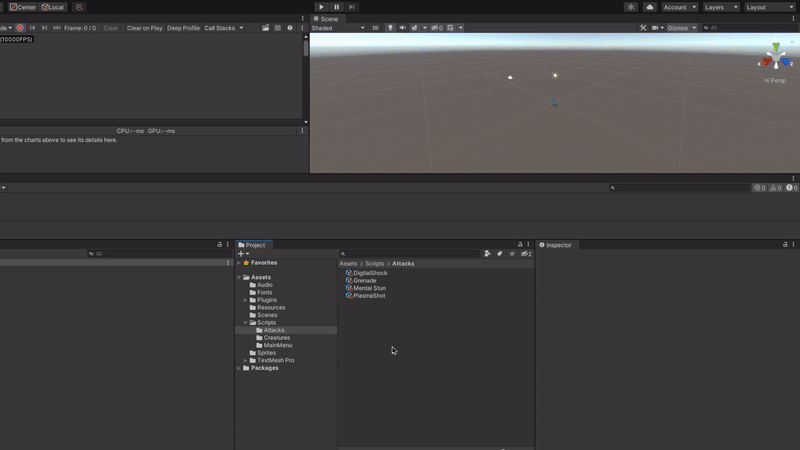Click the Clear on Play button
This screenshot has width=800, height=450.
point(144,28)
